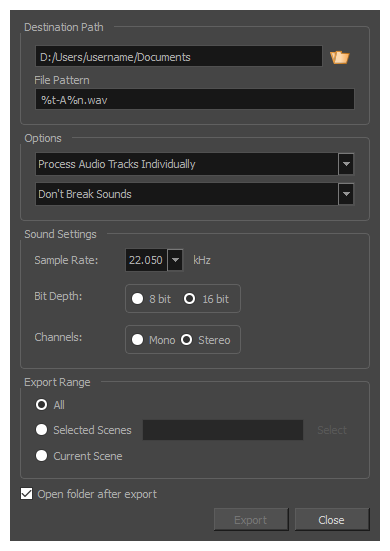
Task: Click the Select scenes button
Action: [332, 430]
